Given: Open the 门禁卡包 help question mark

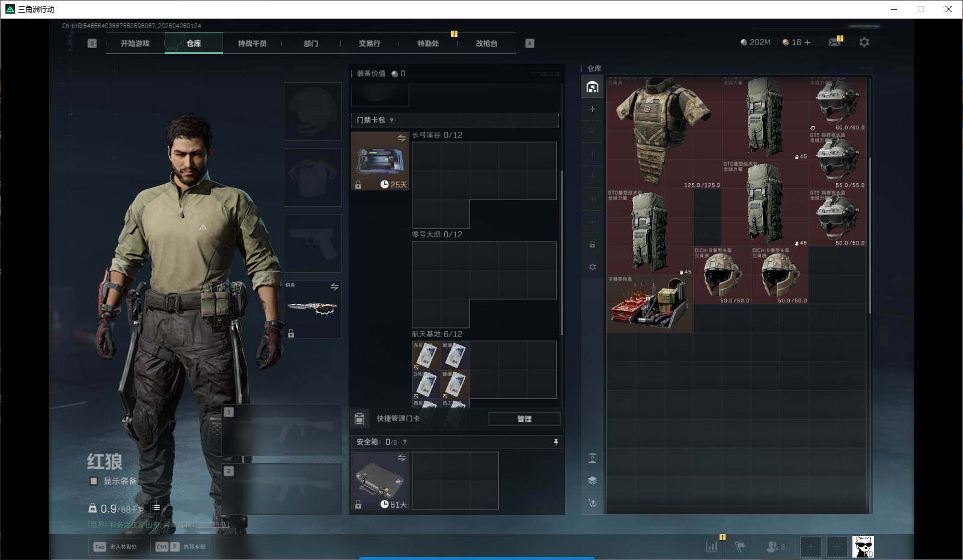Looking at the screenshot, I should pos(392,120).
